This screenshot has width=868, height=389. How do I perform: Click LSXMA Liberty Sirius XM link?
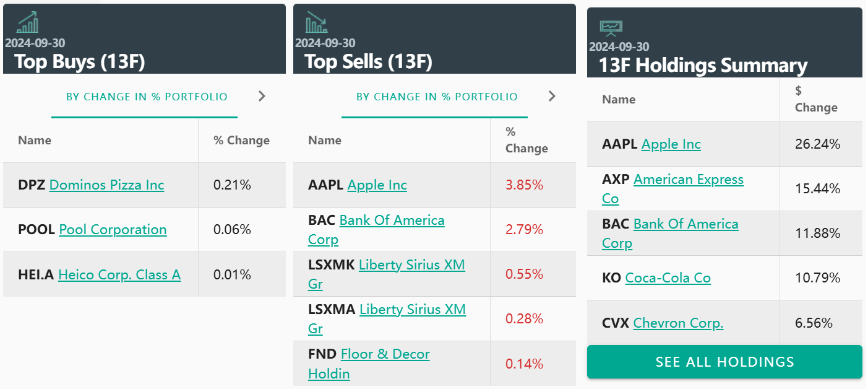pyautogui.click(x=412, y=310)
